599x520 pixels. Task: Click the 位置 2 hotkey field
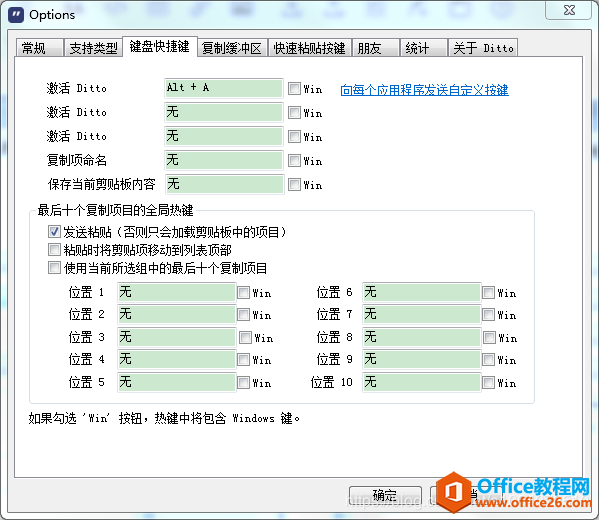click(176, 315)
